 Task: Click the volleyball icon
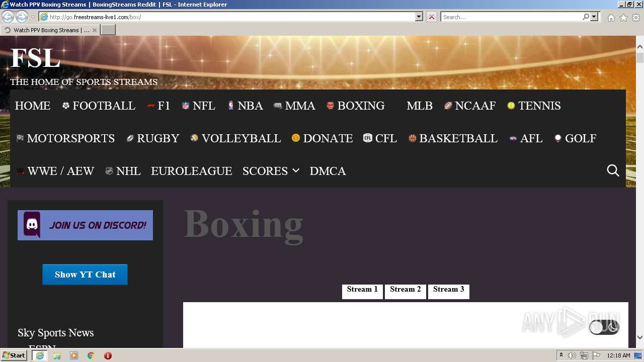195,138
